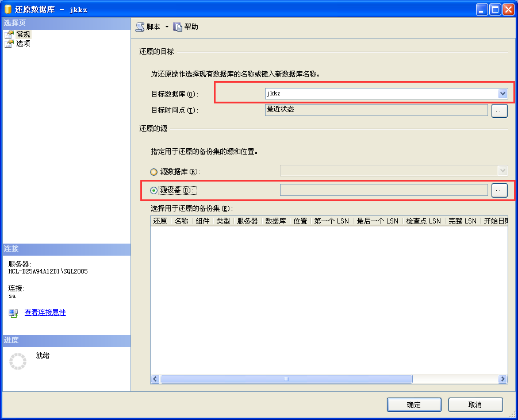Open the 查看连接属性 link
Viewport: 518px width, 420px height.
[45, 313]
